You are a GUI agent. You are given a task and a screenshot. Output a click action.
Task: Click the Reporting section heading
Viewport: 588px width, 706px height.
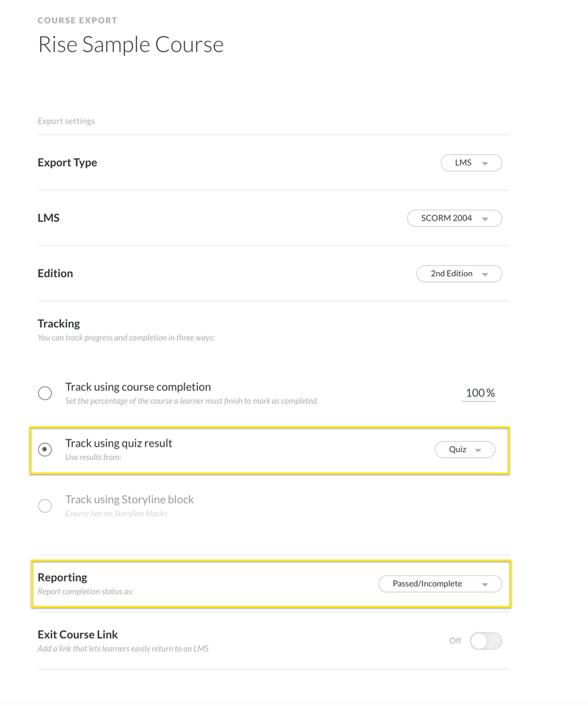[x=62, y=577]
